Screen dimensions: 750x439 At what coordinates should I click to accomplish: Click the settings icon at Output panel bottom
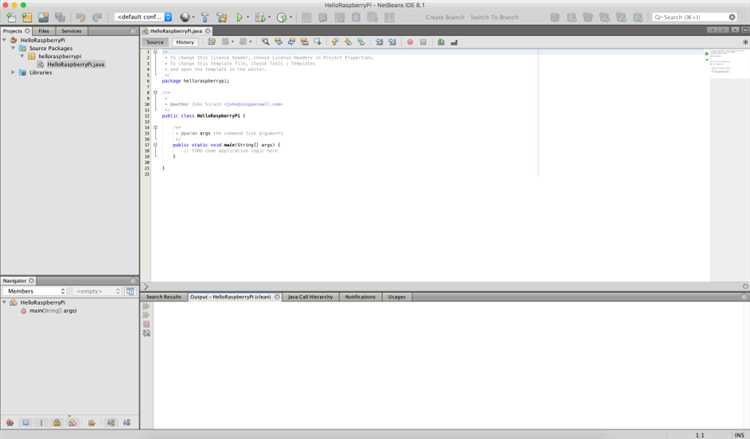tap(146, 333)
